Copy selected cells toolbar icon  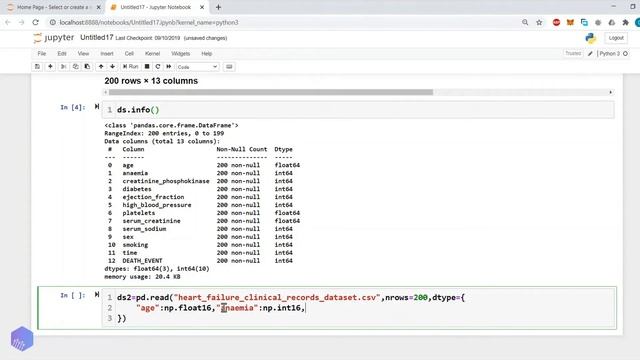pyautogui.click(x=76, y=67)
